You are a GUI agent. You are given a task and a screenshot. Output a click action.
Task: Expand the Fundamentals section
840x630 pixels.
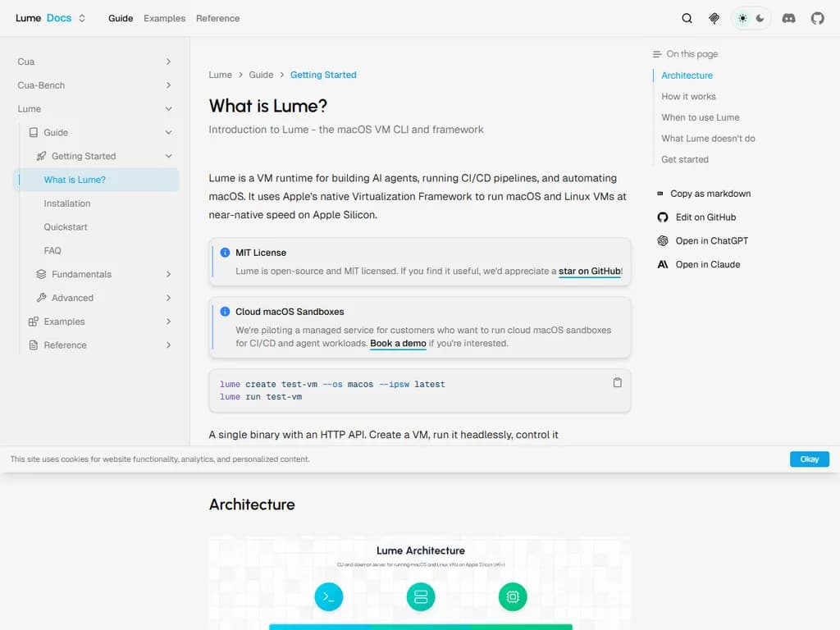(97, 274)
